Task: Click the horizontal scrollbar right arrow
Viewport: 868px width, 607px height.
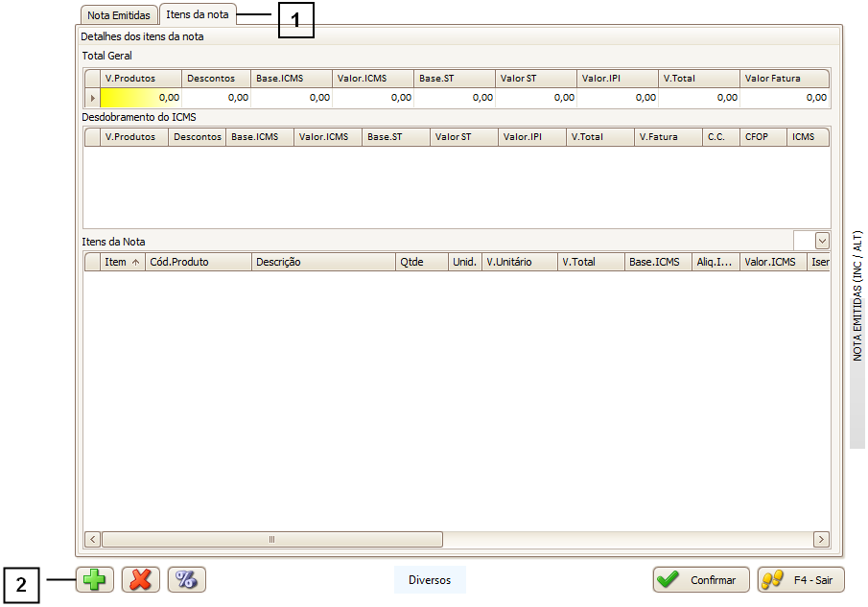Action: (821, 539)
